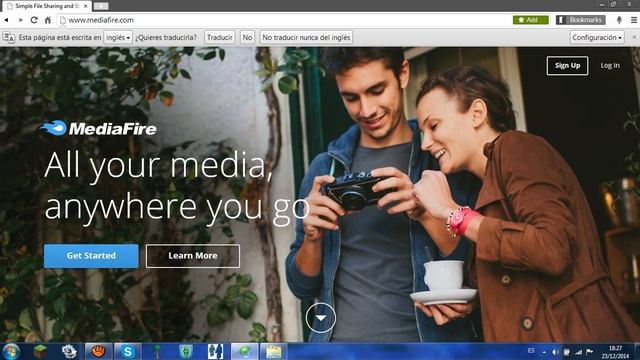The height and width of the screenshot is (360, 640).
Task: Open the volume speaker tray icon
Action: (555, 352)
